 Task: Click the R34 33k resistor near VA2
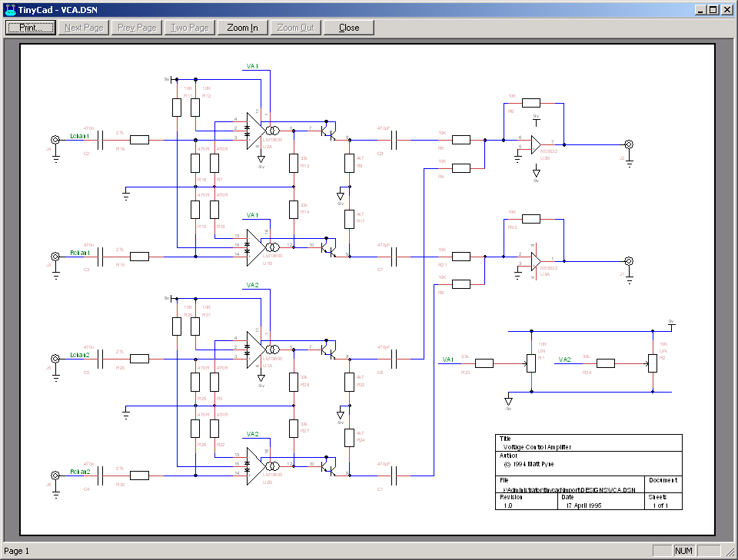pyautogui.click(x=606, y=363)
